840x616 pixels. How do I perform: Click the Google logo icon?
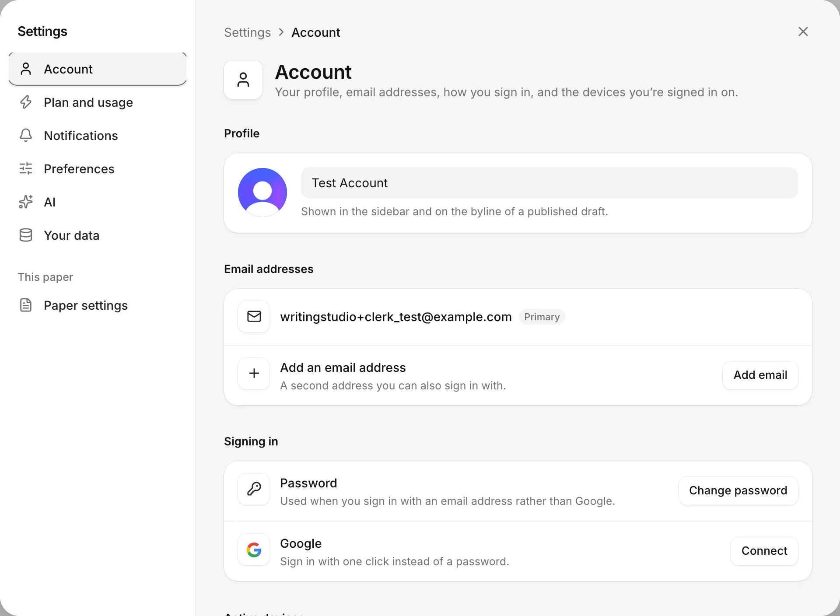[254, 549]
